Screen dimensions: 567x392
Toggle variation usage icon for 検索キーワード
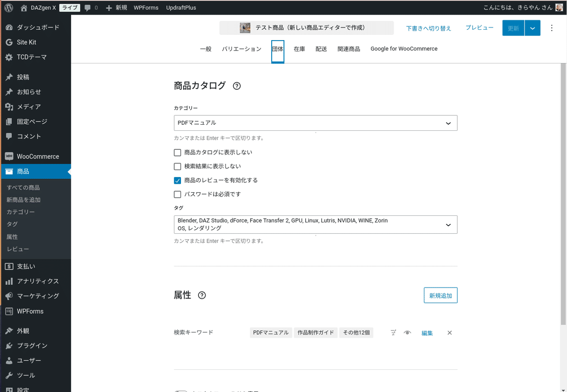coord(393,332)
